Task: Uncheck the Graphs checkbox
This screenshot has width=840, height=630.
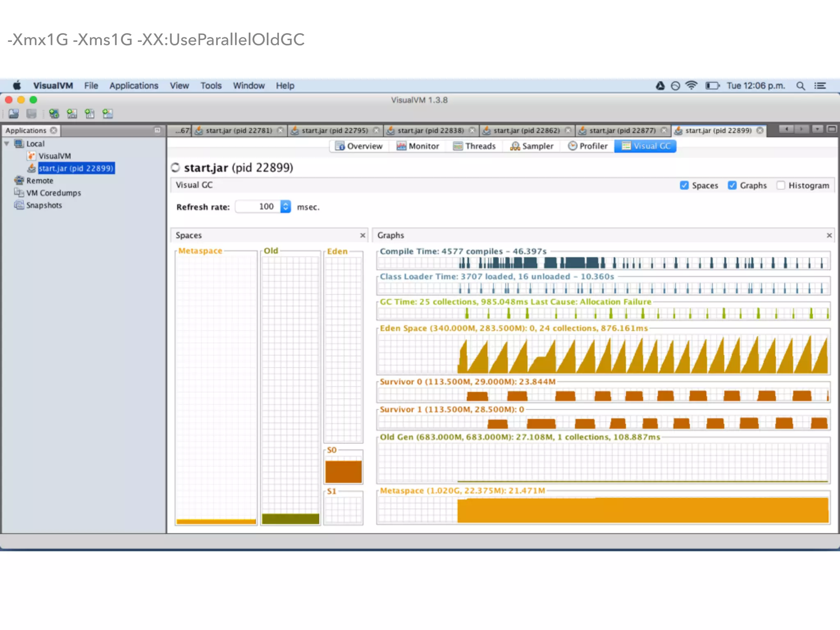Action: pos(732,185)
